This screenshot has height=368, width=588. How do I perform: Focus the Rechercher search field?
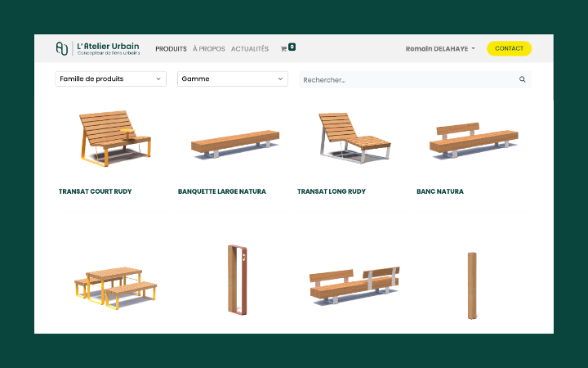pos(415,79)
